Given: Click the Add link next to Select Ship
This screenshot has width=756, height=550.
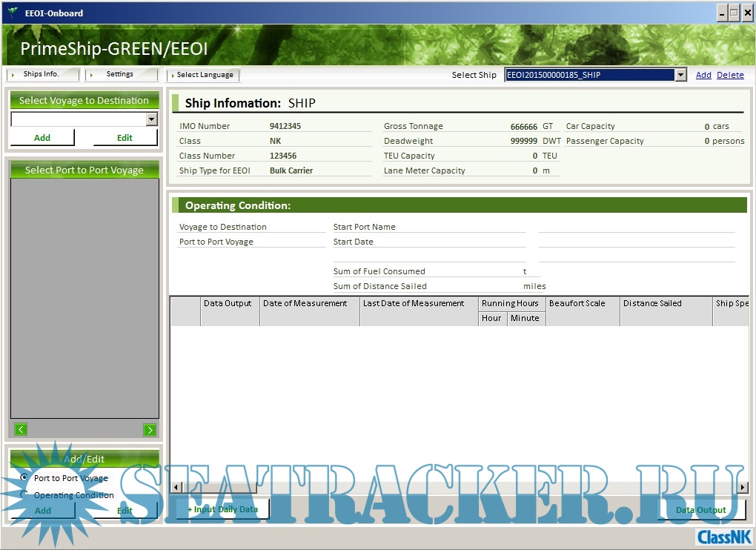Looking at the screenshot, I should pos(703,75).
